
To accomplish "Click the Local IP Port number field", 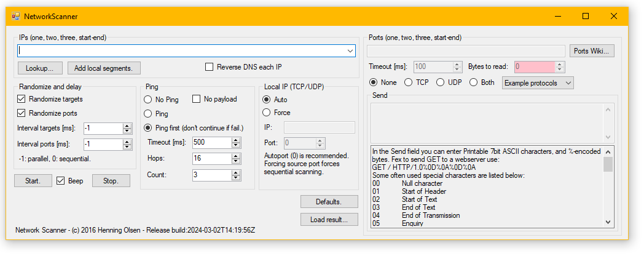I will [299, 143].
